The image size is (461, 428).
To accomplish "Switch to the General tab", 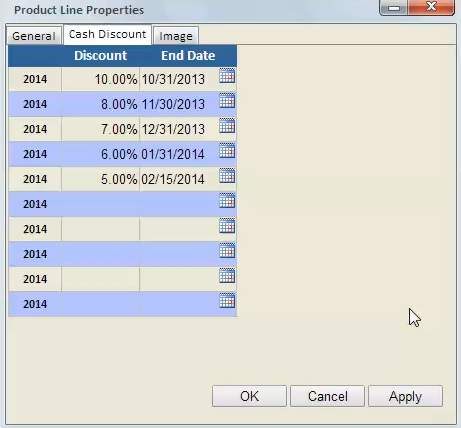I will [34, 36].
